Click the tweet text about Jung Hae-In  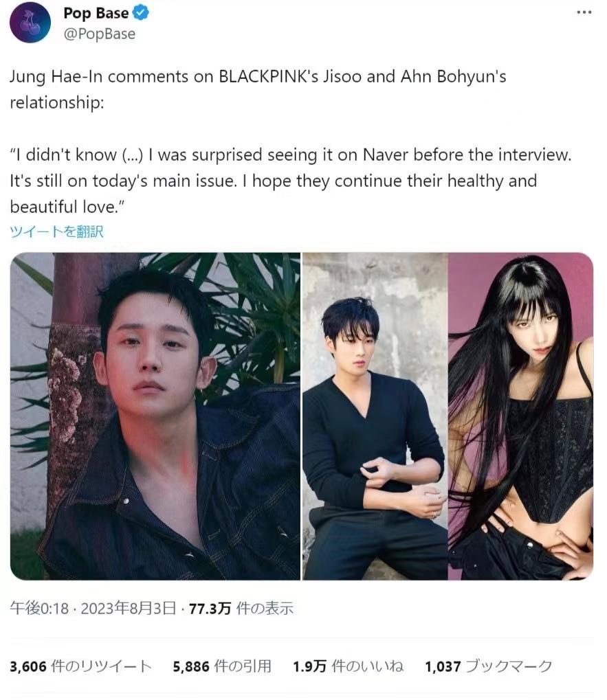point(258,89)
